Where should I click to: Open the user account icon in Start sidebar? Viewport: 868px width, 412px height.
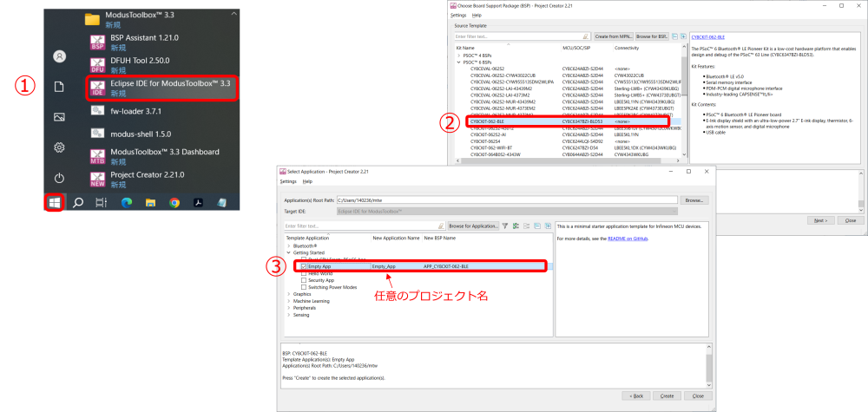point(60,56)
